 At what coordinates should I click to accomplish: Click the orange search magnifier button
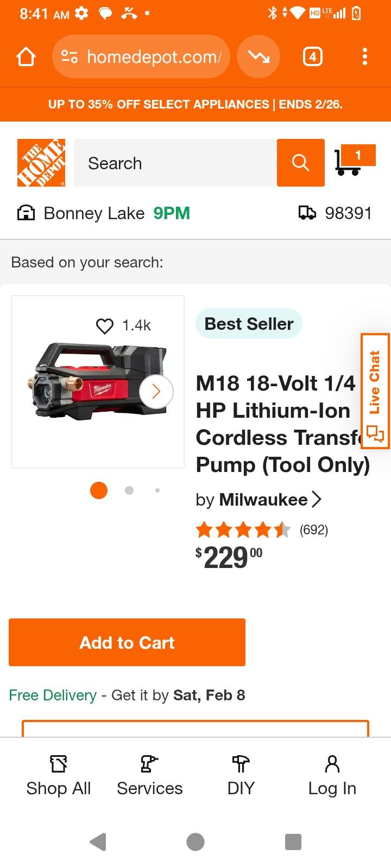click(x=300, y=163)
